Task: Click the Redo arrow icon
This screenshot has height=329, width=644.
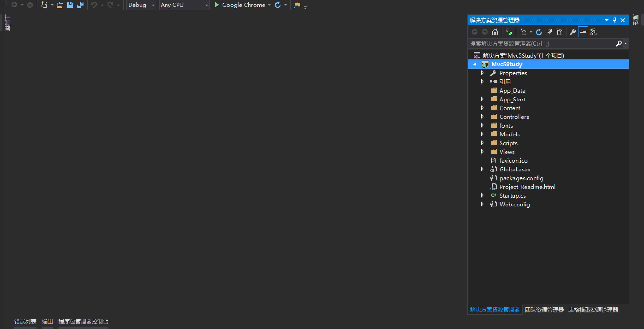Action: tap(110, 5)
